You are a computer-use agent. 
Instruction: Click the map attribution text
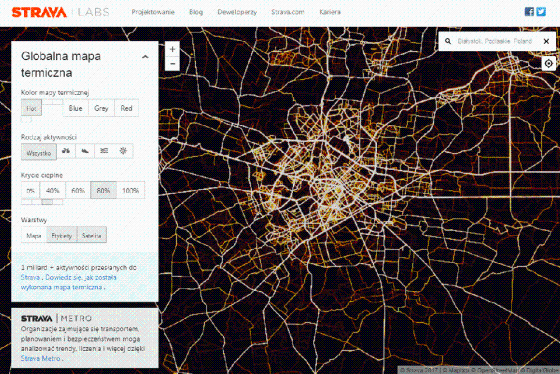pos(479,370)
